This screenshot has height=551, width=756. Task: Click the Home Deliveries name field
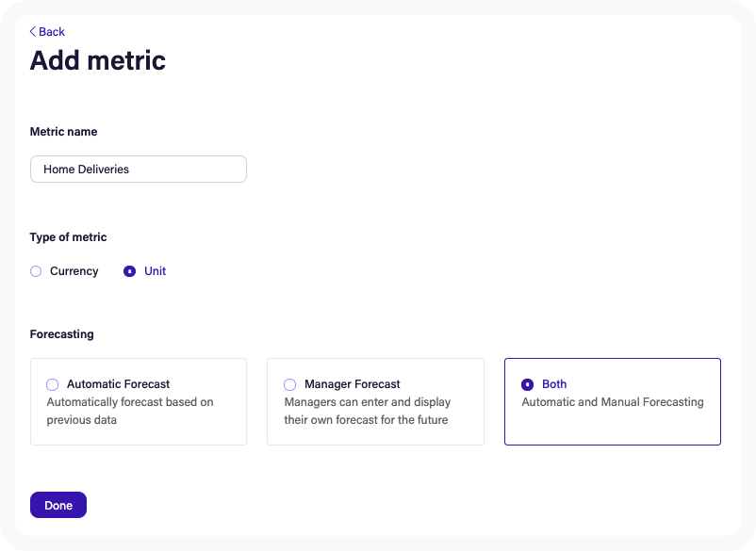(x=138, y=169)
